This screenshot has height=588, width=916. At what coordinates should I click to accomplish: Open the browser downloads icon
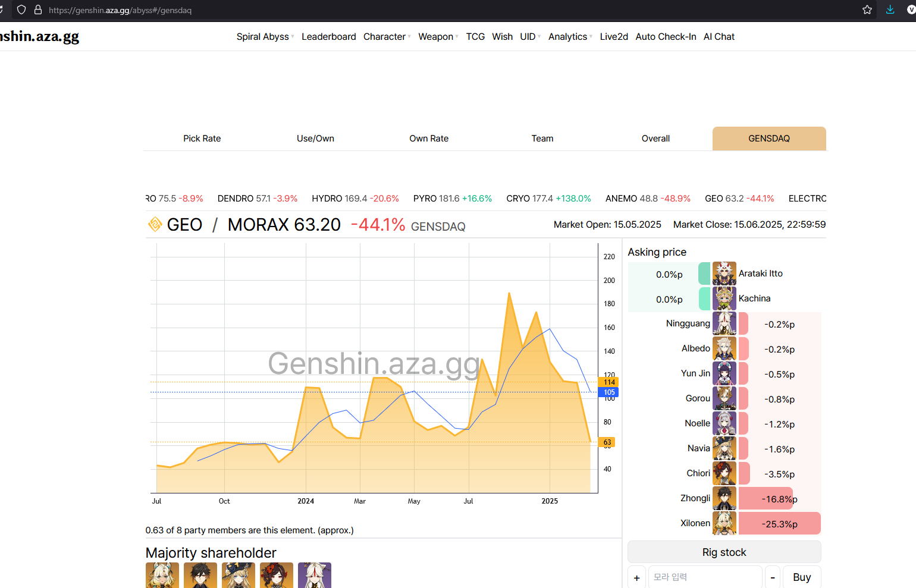click(x=890, y=10)
